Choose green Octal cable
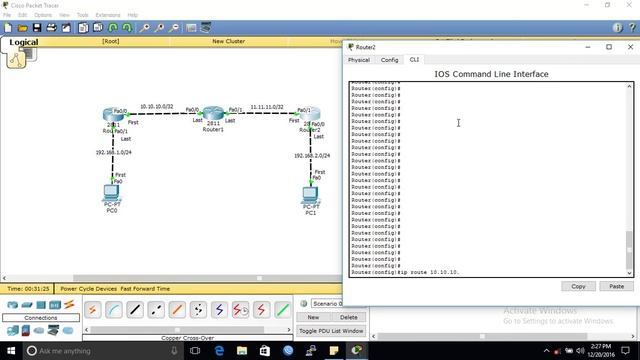The image size is (640, 360). pyautogui.click(x=283, y=310)
